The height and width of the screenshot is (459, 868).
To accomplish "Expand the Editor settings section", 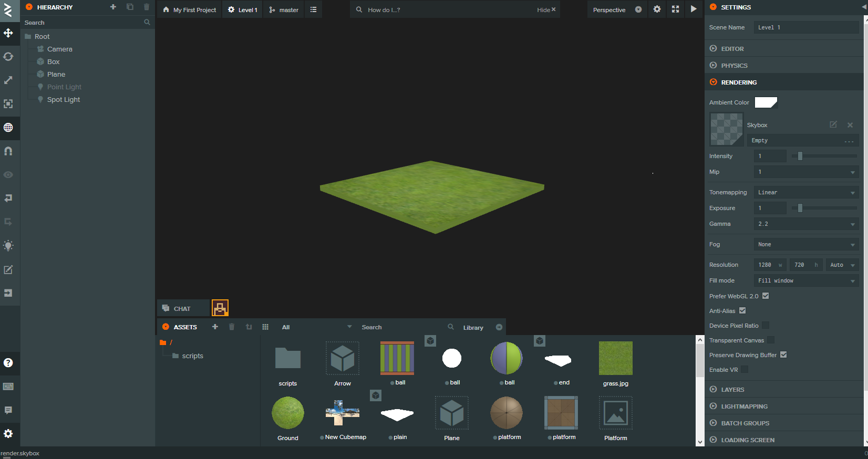I will [x=783, y=48].
